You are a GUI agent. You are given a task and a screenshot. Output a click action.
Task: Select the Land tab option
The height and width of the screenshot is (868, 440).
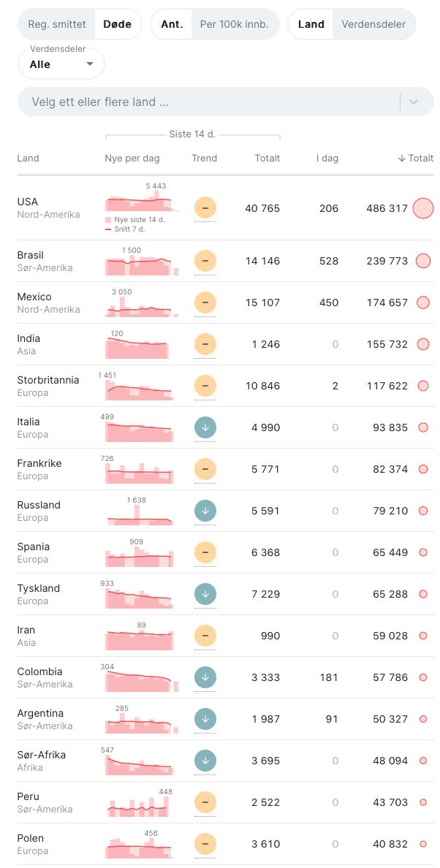(x=311, y=24)
